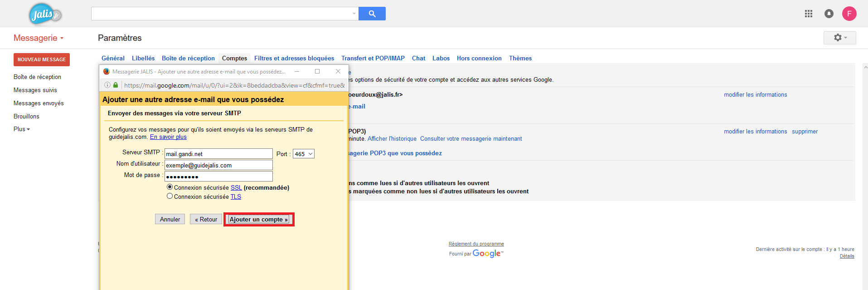Click the site information icon in address bar

pos(107,85)
